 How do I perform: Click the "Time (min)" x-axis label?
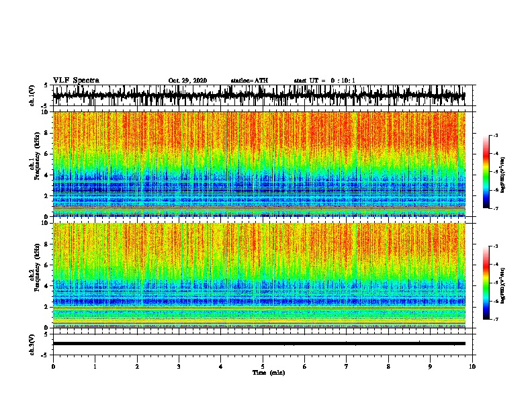[269, 373]
